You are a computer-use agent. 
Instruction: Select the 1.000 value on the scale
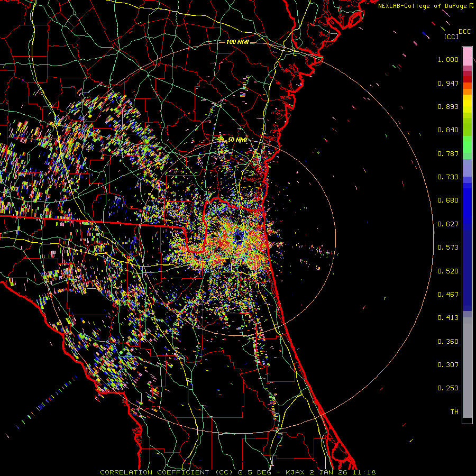[448, 59]
